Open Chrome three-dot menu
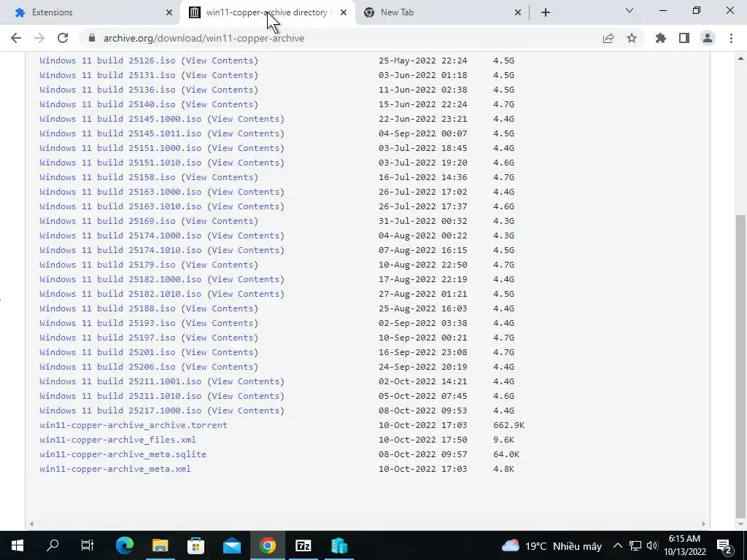The height and width of the screenshot is (560, 747). coord(731,38)
